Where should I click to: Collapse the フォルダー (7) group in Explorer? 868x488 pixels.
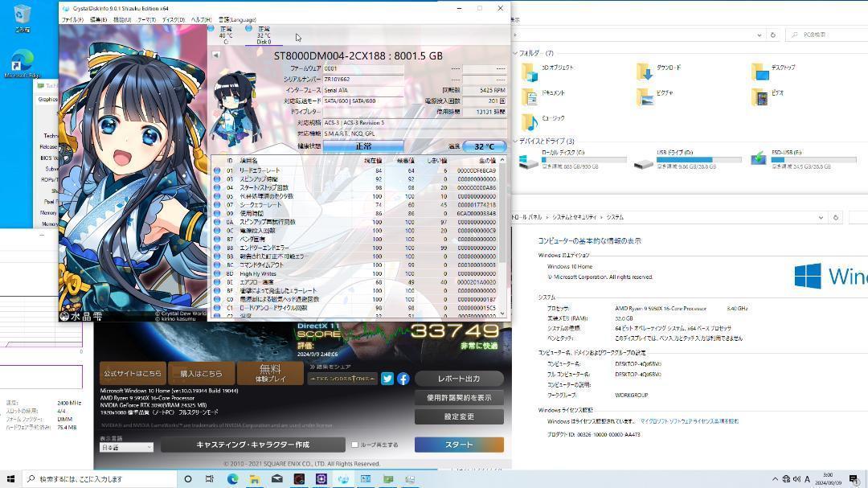point(515,53)
